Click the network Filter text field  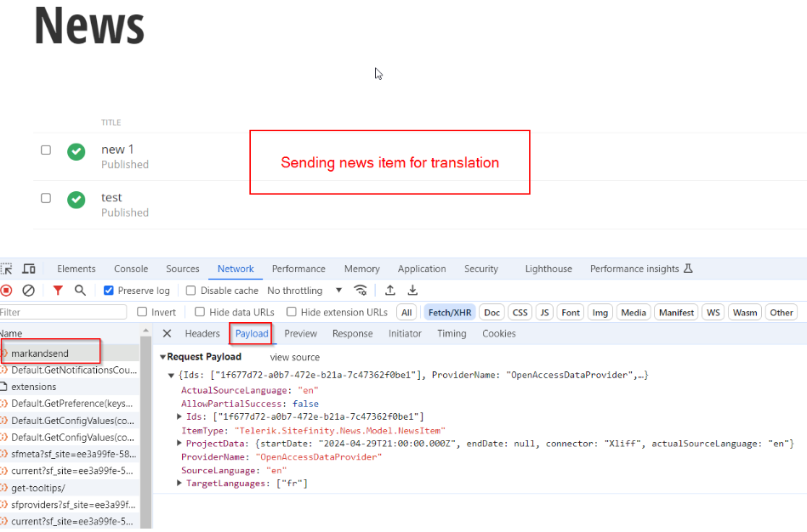click(x=63, y=312)
